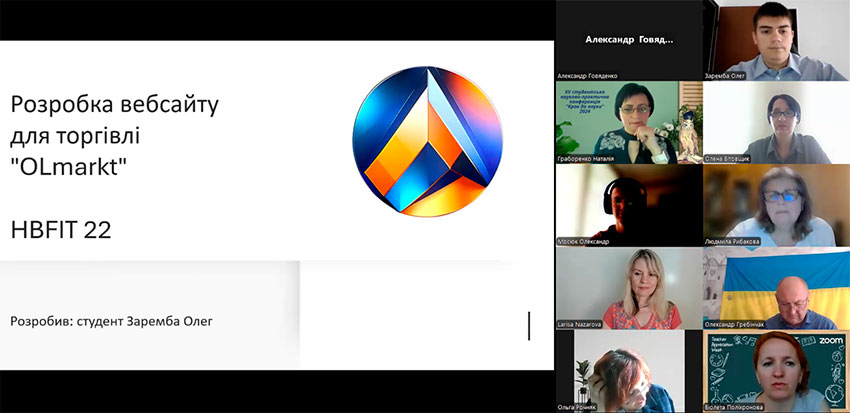The height and width of the screenshot is (413, 850).
Task: Click the 'HBFIT 22' text line
Action: coord(60,230)
